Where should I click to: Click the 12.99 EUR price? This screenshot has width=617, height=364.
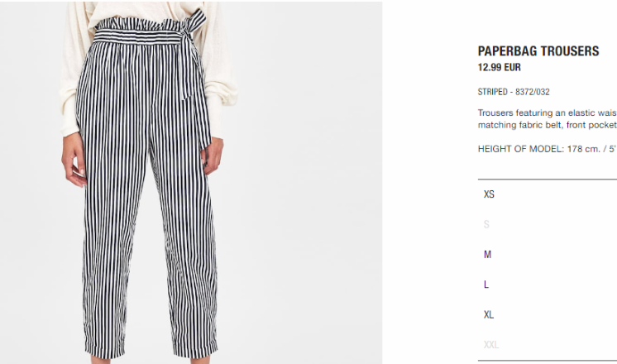500,68
